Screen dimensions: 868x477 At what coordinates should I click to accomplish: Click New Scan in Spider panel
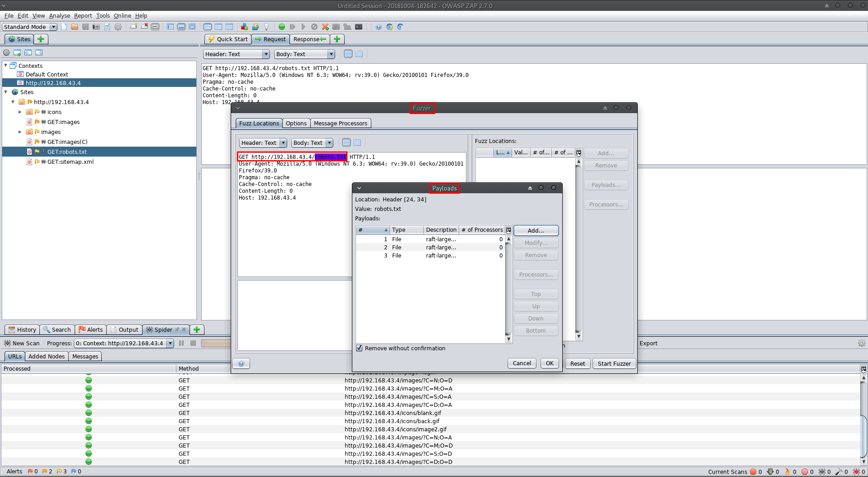[x=22, y=343]
